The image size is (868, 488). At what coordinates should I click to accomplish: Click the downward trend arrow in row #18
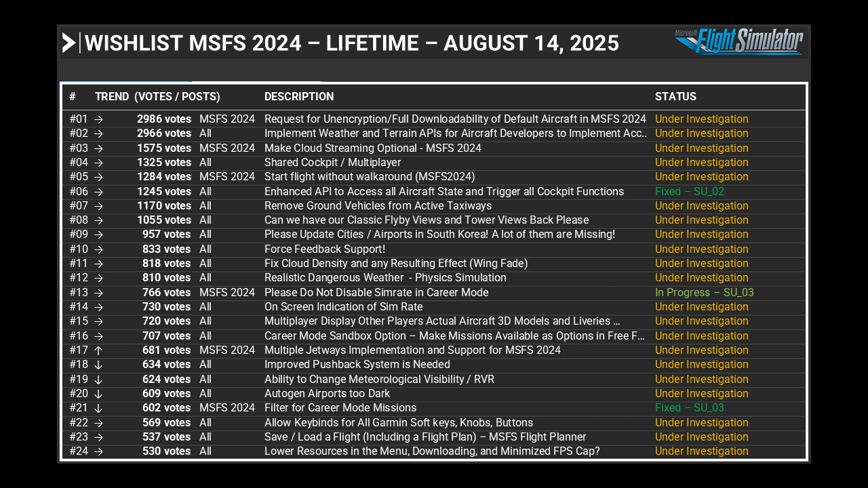click(x=98, y=365)
